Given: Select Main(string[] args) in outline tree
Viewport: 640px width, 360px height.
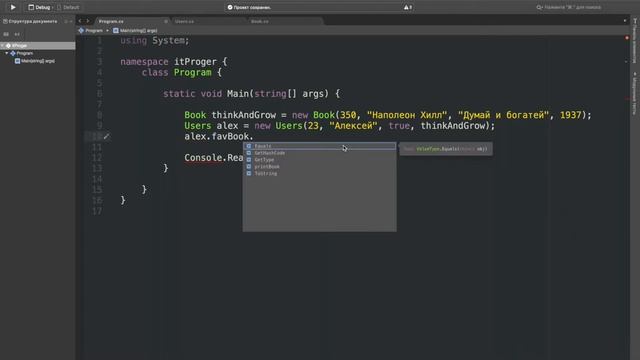Looking at the screenshot, I should (35, 61).
